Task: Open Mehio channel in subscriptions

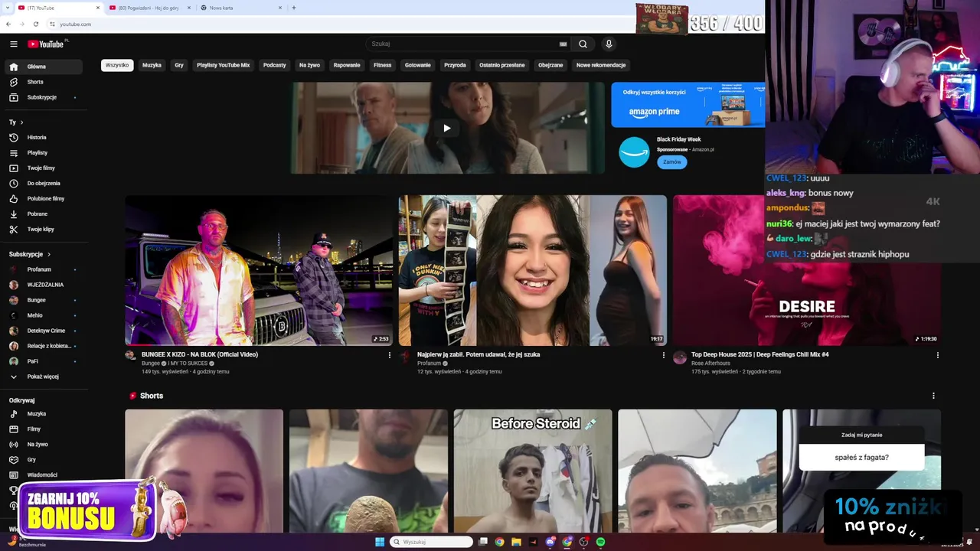Action: [44, 315]
